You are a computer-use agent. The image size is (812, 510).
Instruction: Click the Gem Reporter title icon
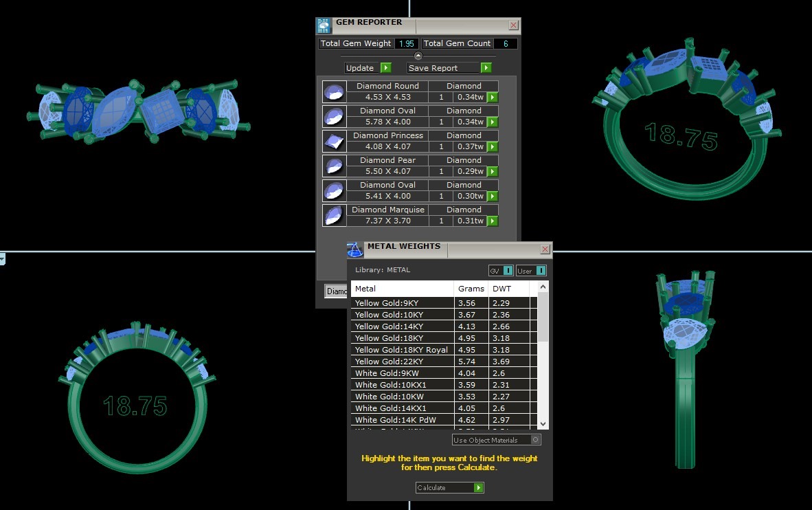click(x=324, y=25)
